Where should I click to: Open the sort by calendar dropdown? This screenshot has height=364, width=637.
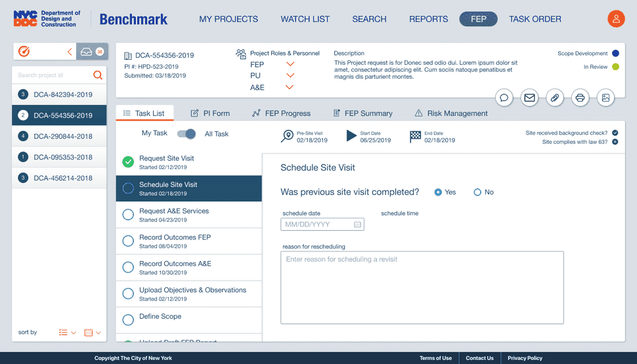pyautogui.click(x=92, y=333)
